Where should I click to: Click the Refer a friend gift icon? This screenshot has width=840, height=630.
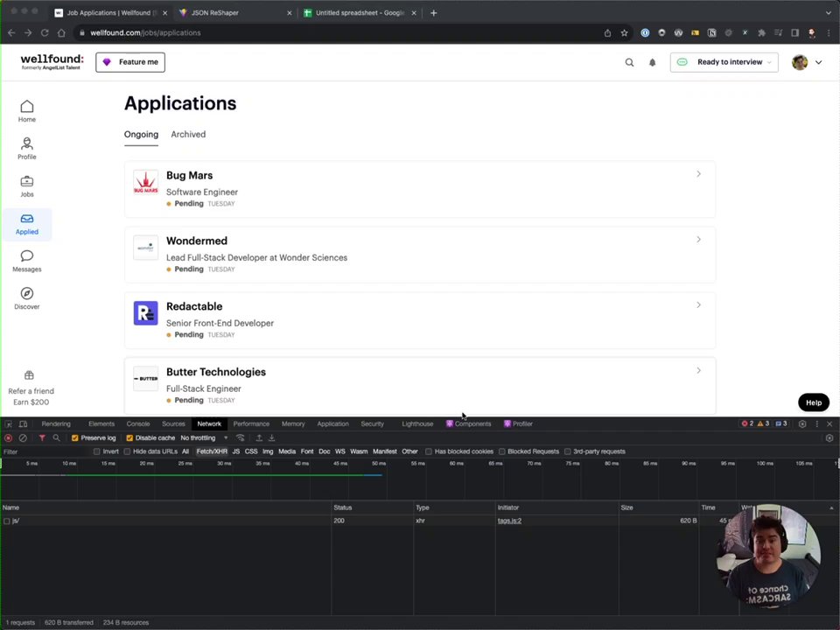(x=29, y=375)
